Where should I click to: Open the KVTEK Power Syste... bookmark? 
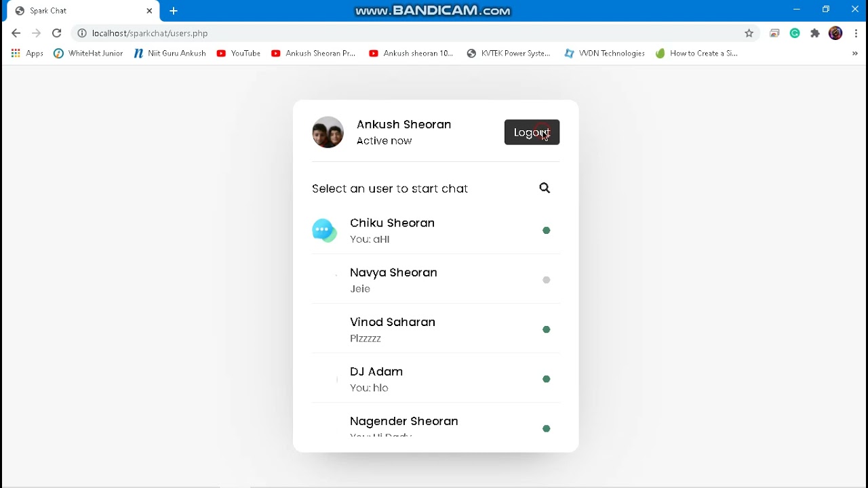pos(509,54)
